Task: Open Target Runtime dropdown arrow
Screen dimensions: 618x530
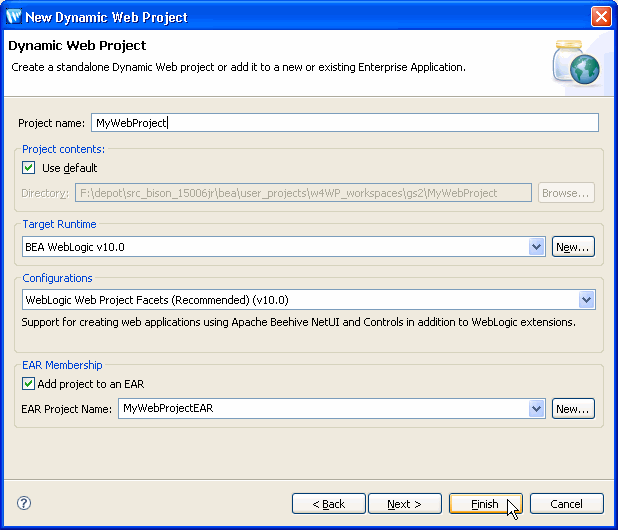Action: [x=536, y=247]
